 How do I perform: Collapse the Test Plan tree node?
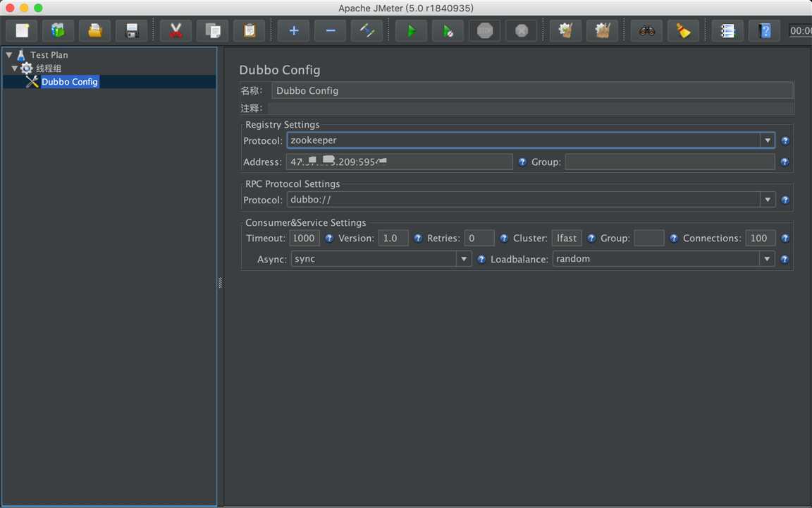pyautogui.click(x=8, y=54)
